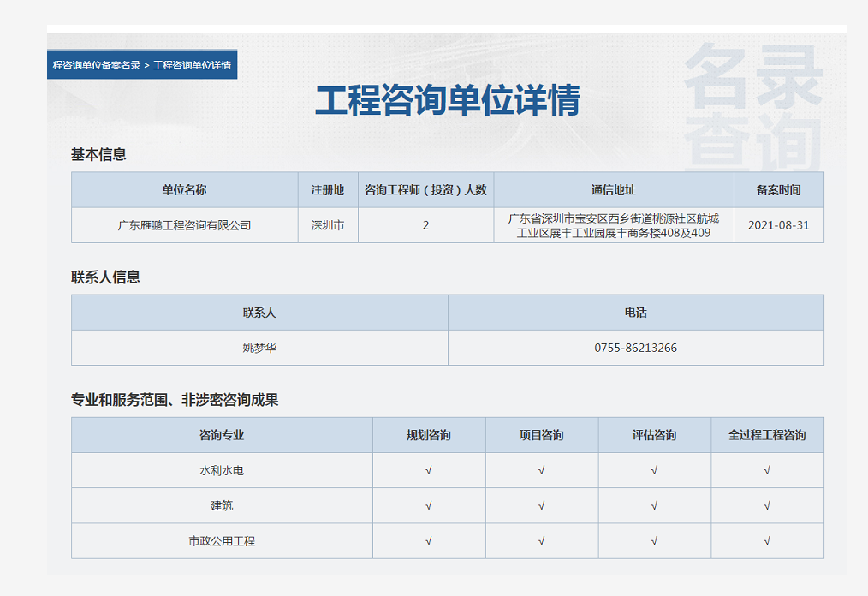Image resolution: width=868 pixels, height=596 pixels.
Task: Toggle the checkmark under 项目咨询 for 水利水电
Action: (x=541, y=470)
